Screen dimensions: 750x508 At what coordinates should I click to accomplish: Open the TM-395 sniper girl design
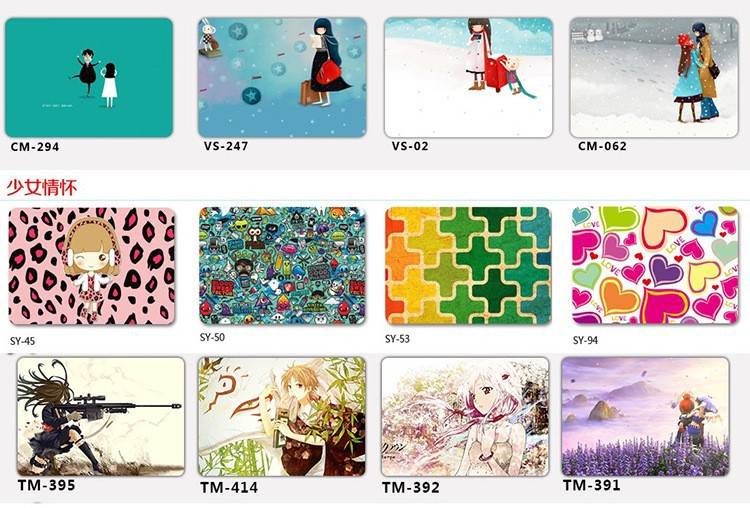point(101,417)
